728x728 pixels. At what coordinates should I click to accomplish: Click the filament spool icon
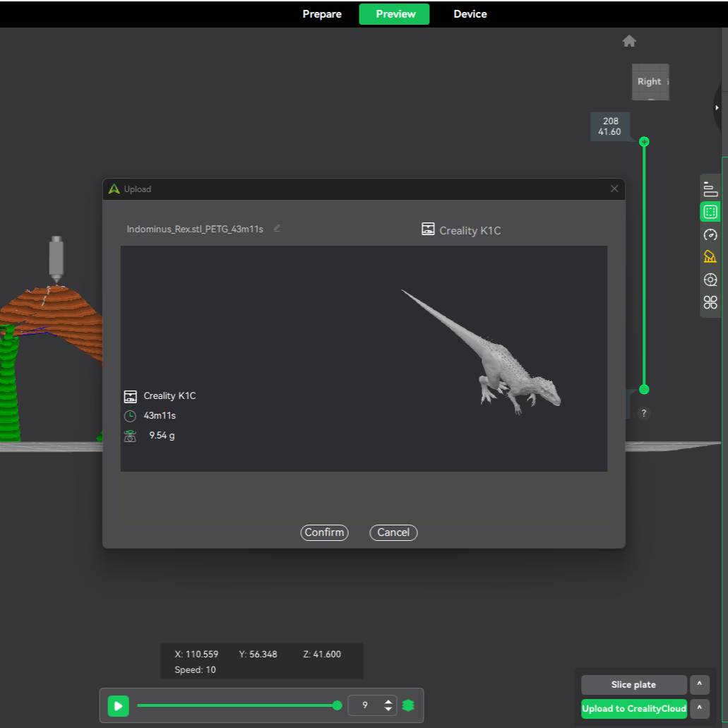click(710, 280)
